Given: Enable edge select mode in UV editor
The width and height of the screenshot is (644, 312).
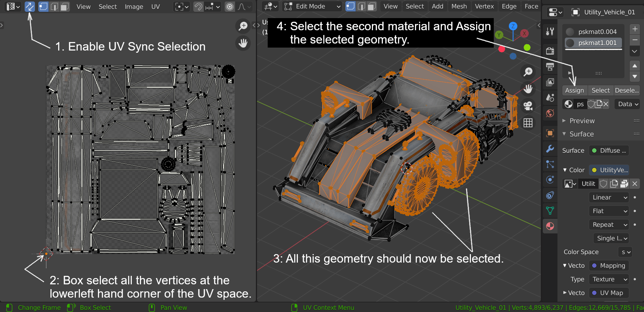Looking at the screenshot, I should click(x=54, y=7).
